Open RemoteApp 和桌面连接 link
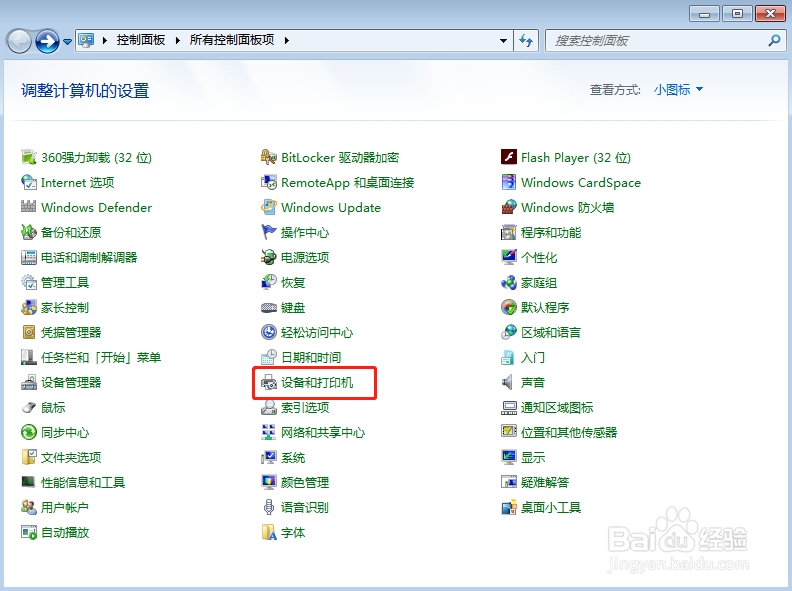Screen dimensions: 792x591 (348, 182)
